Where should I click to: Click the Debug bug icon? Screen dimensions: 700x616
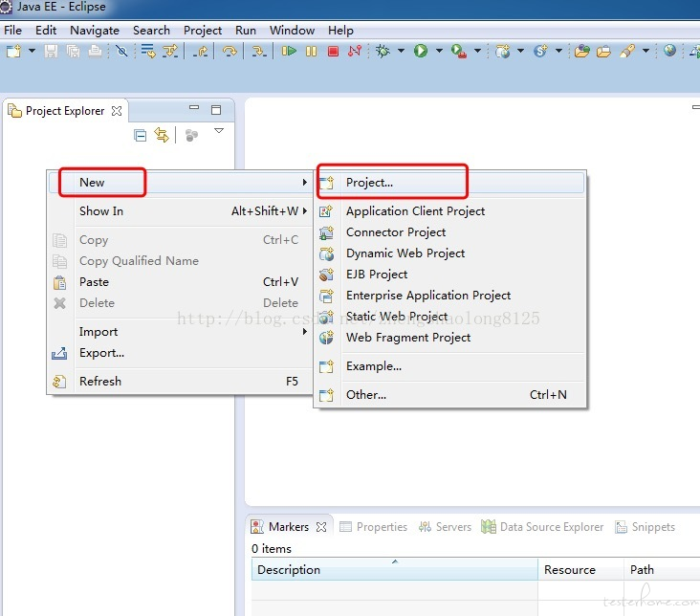383,51
